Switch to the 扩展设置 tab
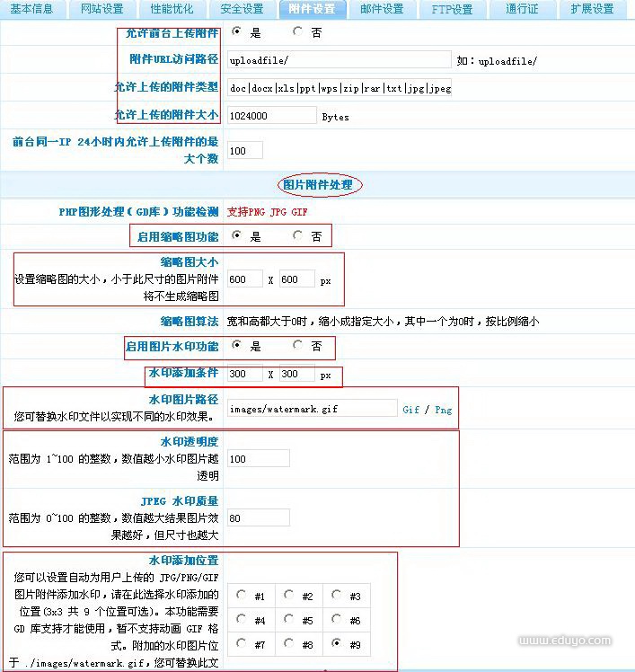 click(x=592, y=9)
